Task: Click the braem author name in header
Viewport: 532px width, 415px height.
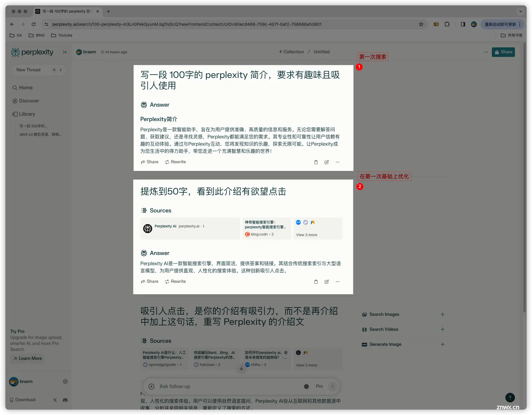Action: pyautogui.click(x=90, y=52)
